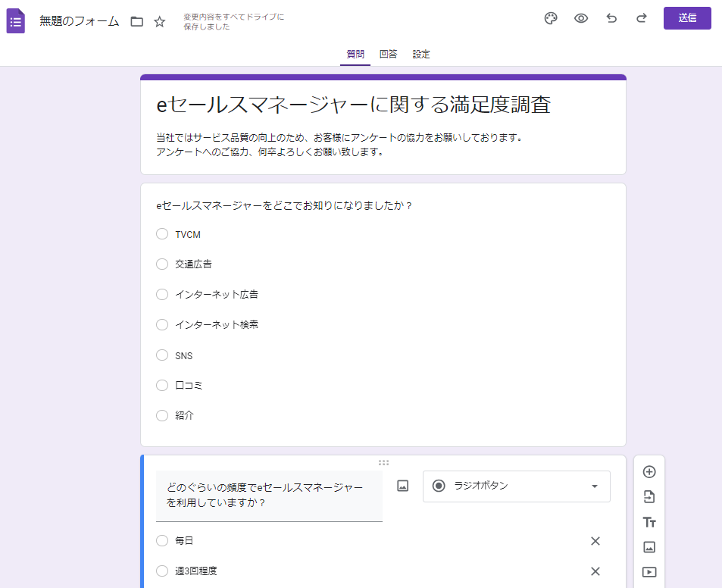Click the drag handle dots of the question card
722x588 pixels.
(383, 463)
